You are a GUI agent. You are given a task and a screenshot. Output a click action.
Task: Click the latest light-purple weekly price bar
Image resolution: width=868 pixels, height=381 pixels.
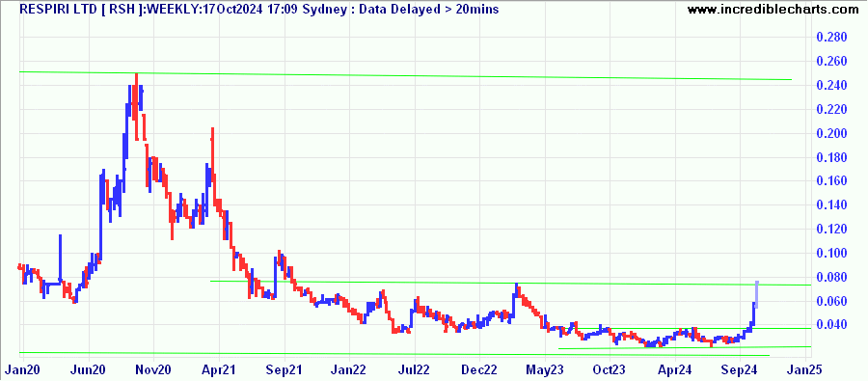[x=757, y=294]
